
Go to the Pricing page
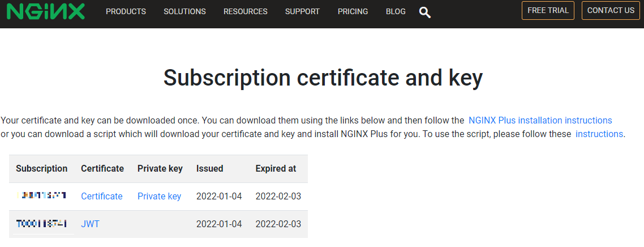point(353,11)
